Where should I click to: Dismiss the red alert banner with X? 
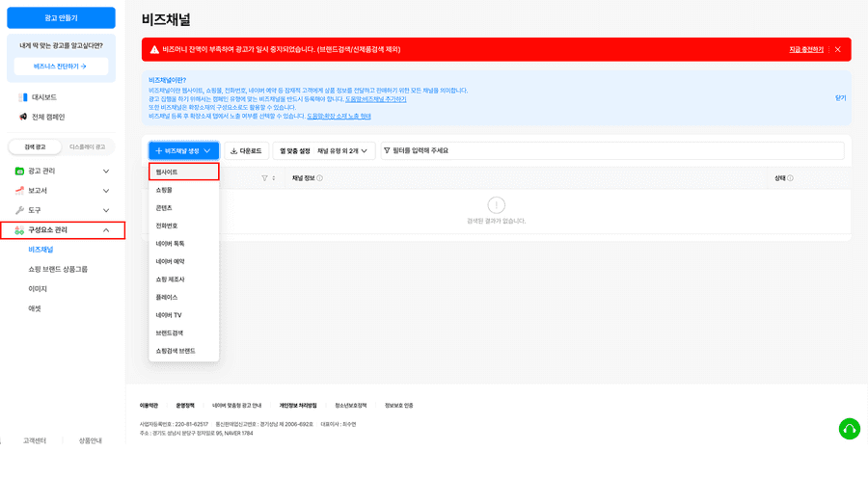[837, 49]
